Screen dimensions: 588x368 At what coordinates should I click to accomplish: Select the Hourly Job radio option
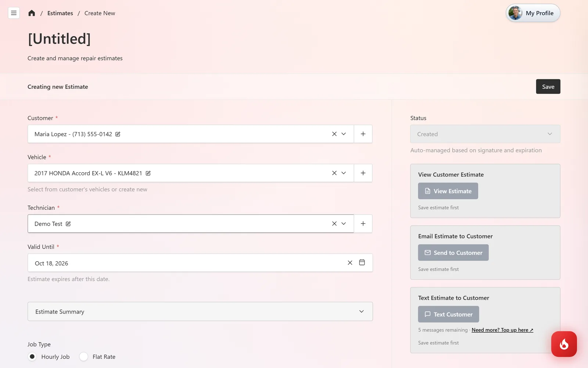click(32, 357)
